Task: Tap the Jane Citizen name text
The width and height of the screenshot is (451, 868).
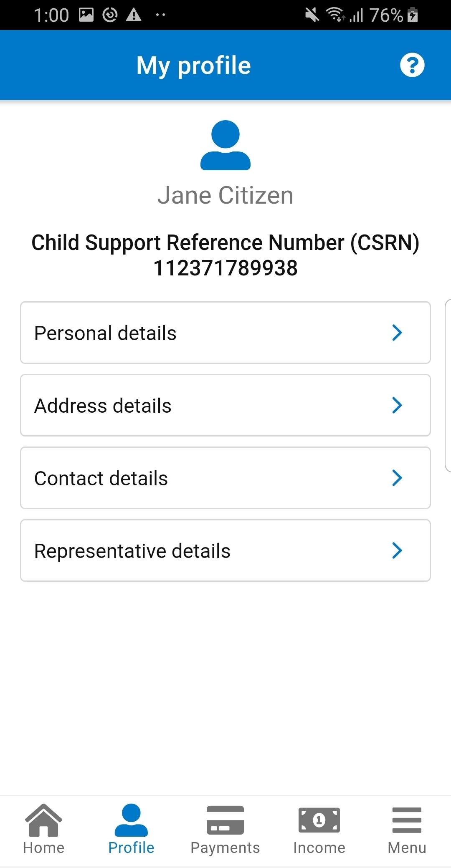Action: pos(225,195)
